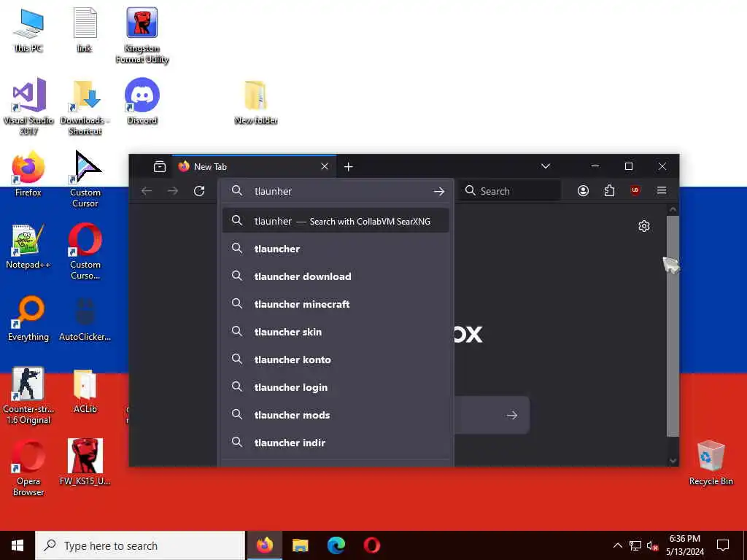The height and width of the screenshot is (560, 747).
Task: Choose suggestion 'tlauncher konto'
Action: pos(336,359)
